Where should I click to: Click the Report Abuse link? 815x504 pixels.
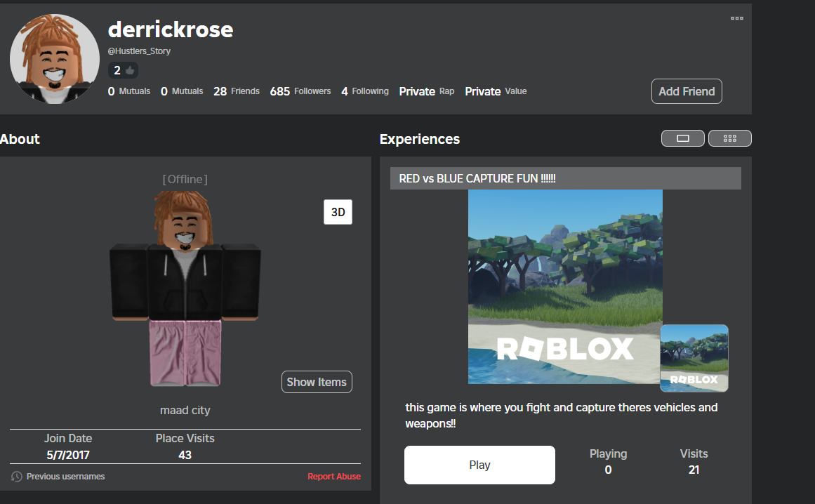pyautogui.click(x=333, y=477)
